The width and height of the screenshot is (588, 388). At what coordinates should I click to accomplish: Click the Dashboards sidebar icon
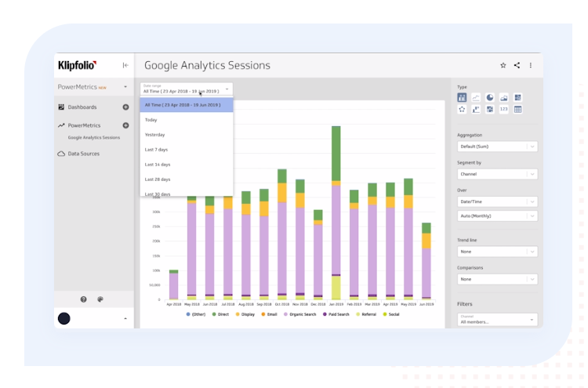tap(61, 107)
